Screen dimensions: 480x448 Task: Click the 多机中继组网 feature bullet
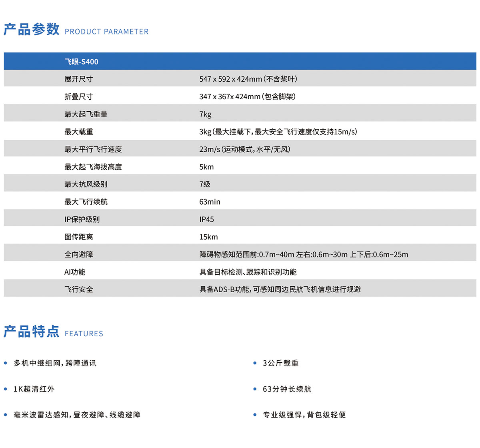(55, 363)
